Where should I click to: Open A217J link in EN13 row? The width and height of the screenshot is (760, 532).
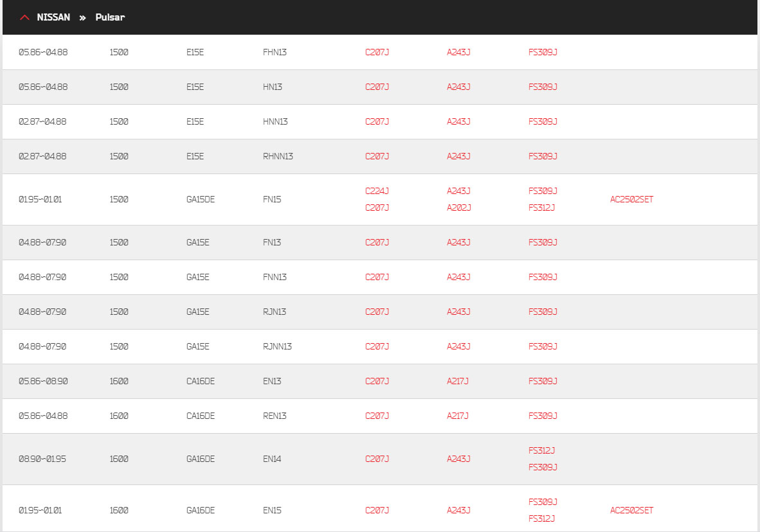(x=458, y=381)
